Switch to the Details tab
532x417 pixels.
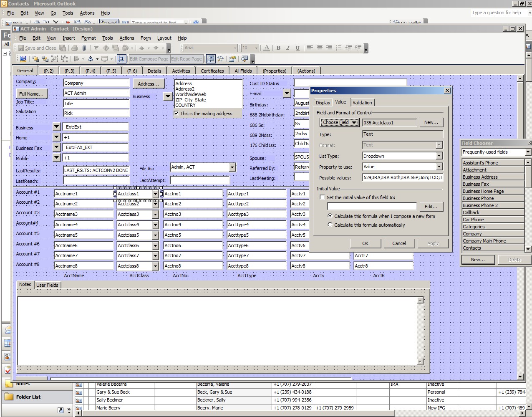coord(154,71)
